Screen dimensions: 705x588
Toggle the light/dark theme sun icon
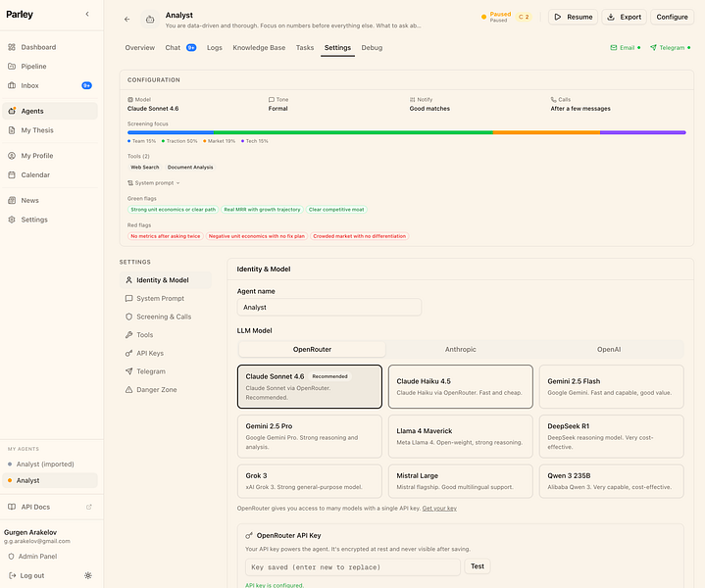point(88,575)
